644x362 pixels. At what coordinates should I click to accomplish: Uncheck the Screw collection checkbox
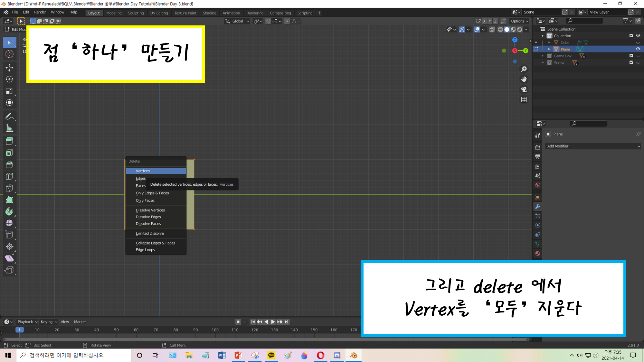pyautogui.click(x=631, y=63)
